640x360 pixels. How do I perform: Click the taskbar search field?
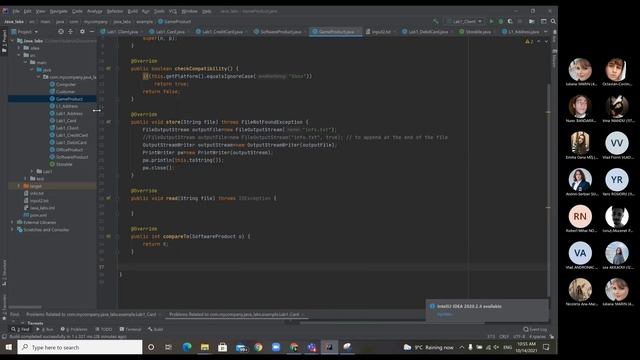[x=80, y=347]
